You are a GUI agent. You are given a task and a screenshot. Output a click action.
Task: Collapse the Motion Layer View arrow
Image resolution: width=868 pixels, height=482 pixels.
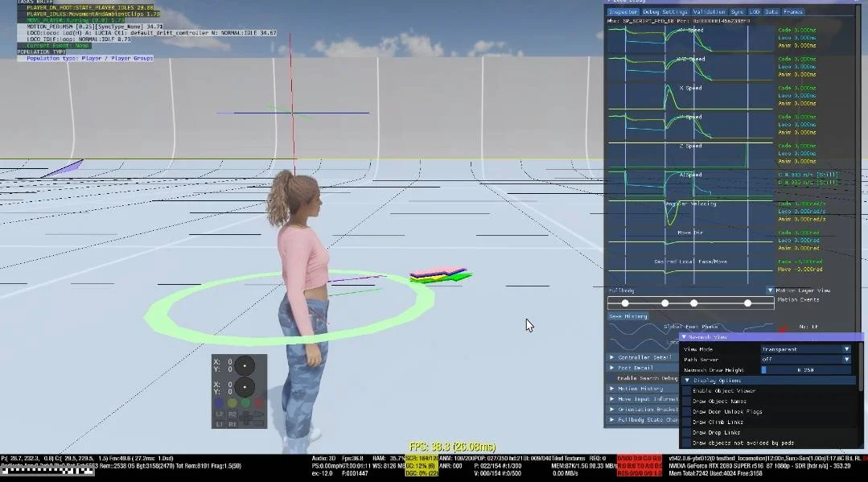point(770,290)
